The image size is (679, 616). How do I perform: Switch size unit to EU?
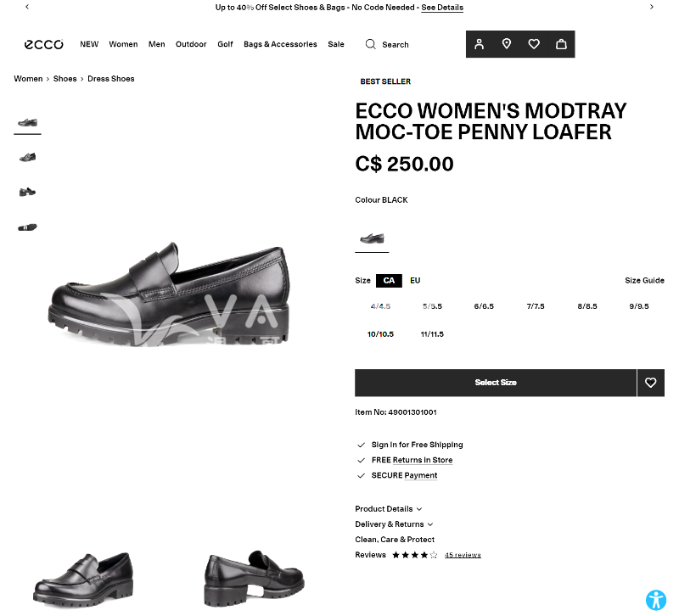pos(415,281)
